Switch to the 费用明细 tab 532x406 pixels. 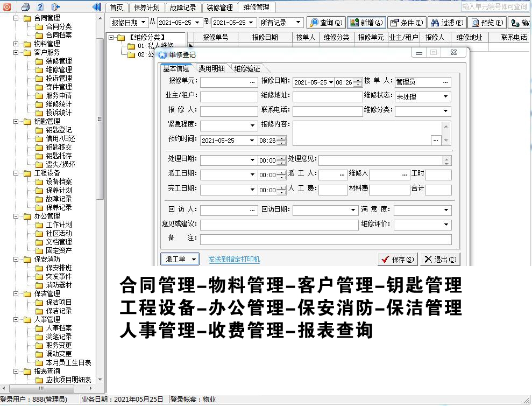point(211,68)
